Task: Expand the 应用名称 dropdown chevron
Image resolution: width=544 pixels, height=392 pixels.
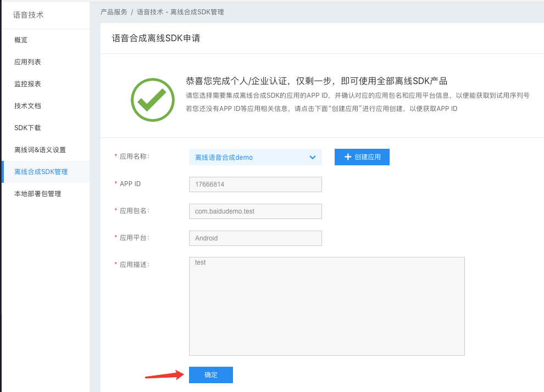Action: 313,158
